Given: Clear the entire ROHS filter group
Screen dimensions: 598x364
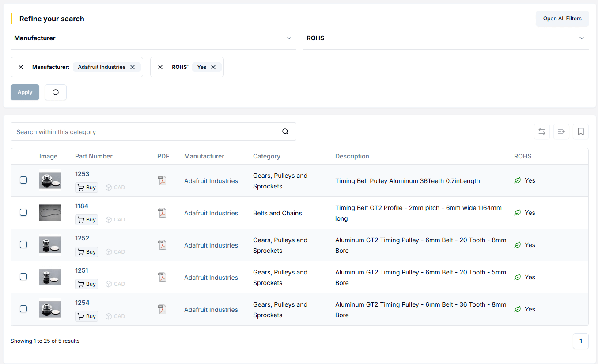Looking at the screenshot, I should coord(160,67).
